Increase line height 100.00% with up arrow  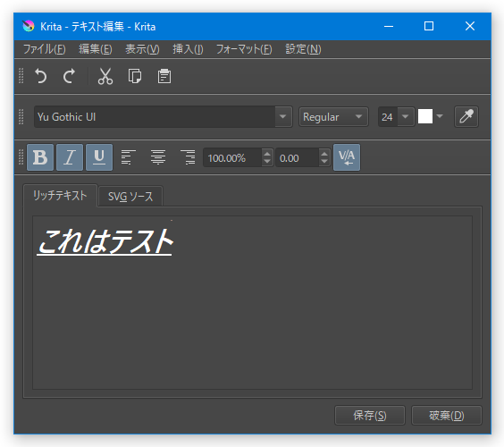(267, 154)
